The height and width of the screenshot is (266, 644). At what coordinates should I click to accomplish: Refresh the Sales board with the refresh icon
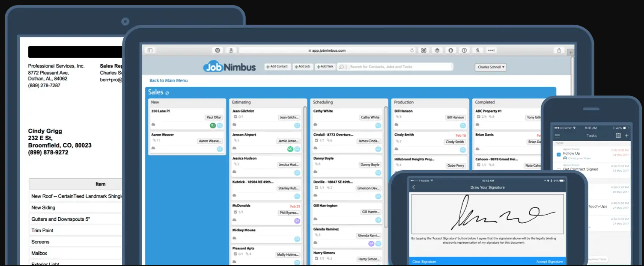click(167, 93)
